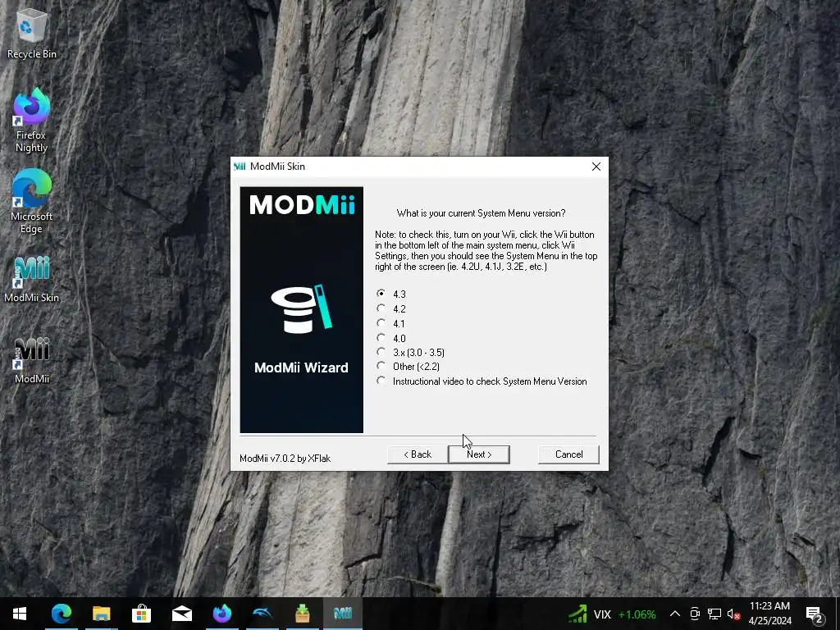This screenshot has width=840, height=630.
Task: Open the Mail app from the taskbar
Action: 181,614
